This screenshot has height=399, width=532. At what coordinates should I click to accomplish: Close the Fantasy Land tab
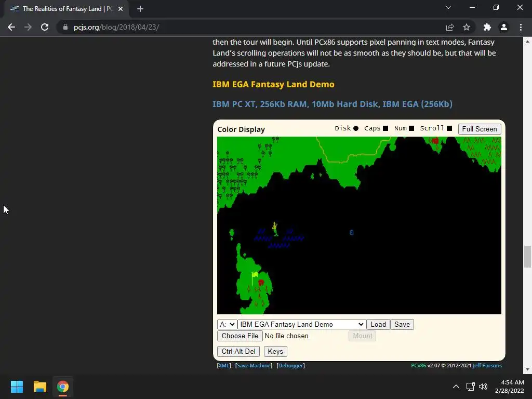121,9
